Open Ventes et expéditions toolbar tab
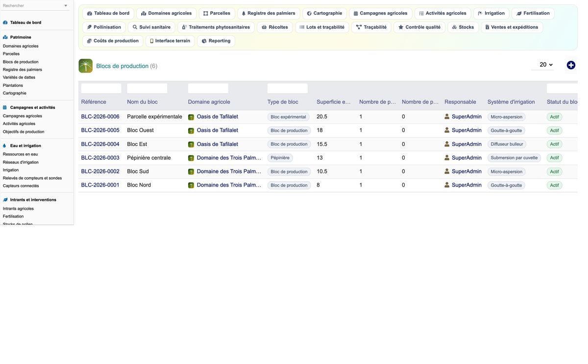The image size is (588, 364). (x=512, y=27)
